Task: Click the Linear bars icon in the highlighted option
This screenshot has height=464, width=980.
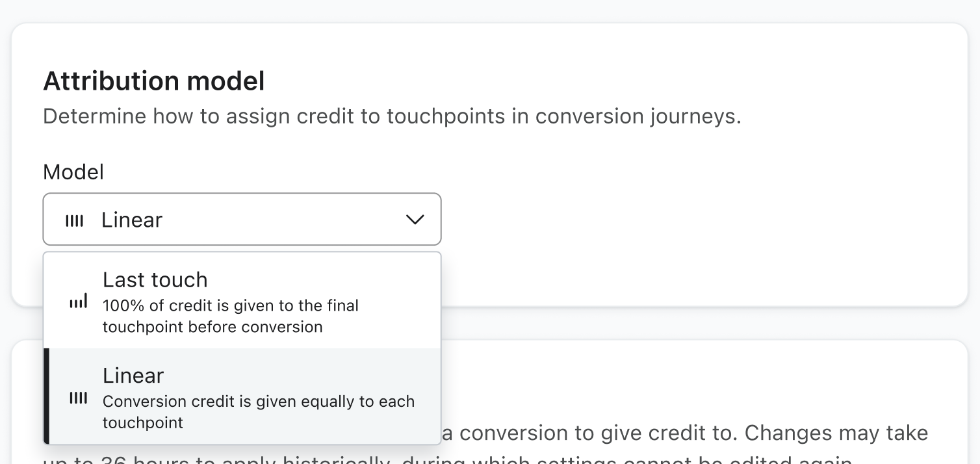Action: click(79, 398)
